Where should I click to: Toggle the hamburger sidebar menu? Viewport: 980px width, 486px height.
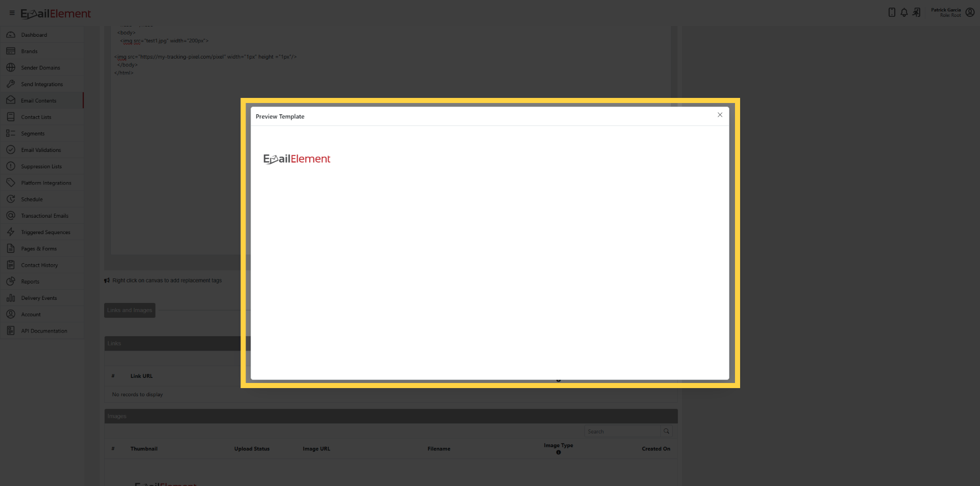(x=12, y=13)
